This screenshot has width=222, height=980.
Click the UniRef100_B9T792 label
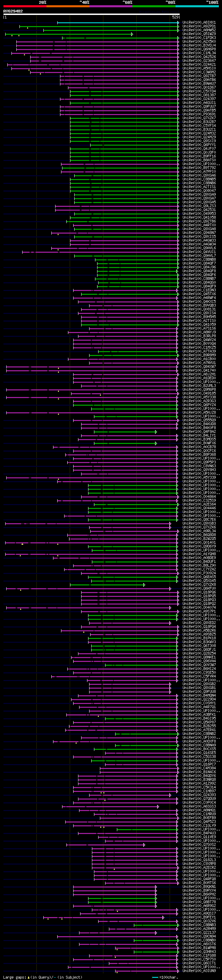199,168
